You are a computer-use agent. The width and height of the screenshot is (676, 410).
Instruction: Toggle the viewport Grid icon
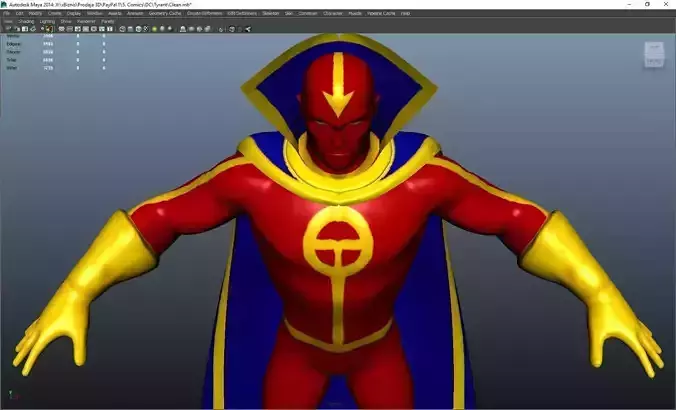pos(61,29)
